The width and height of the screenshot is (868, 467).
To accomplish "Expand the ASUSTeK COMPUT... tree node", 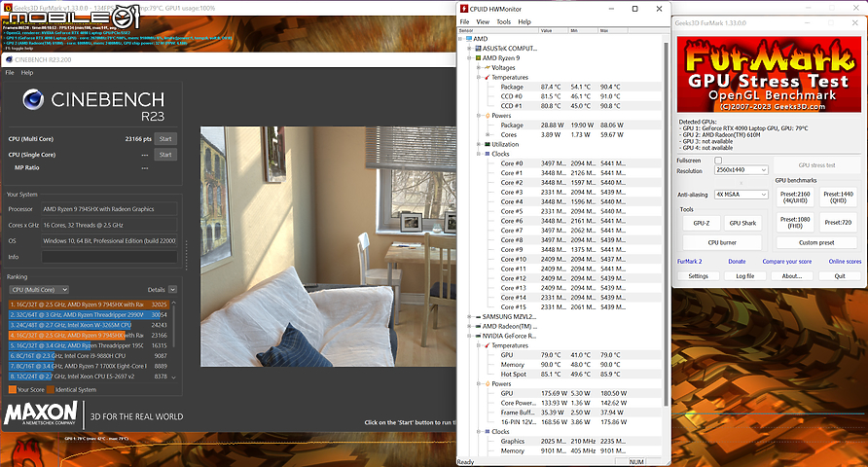I will 469,48.
